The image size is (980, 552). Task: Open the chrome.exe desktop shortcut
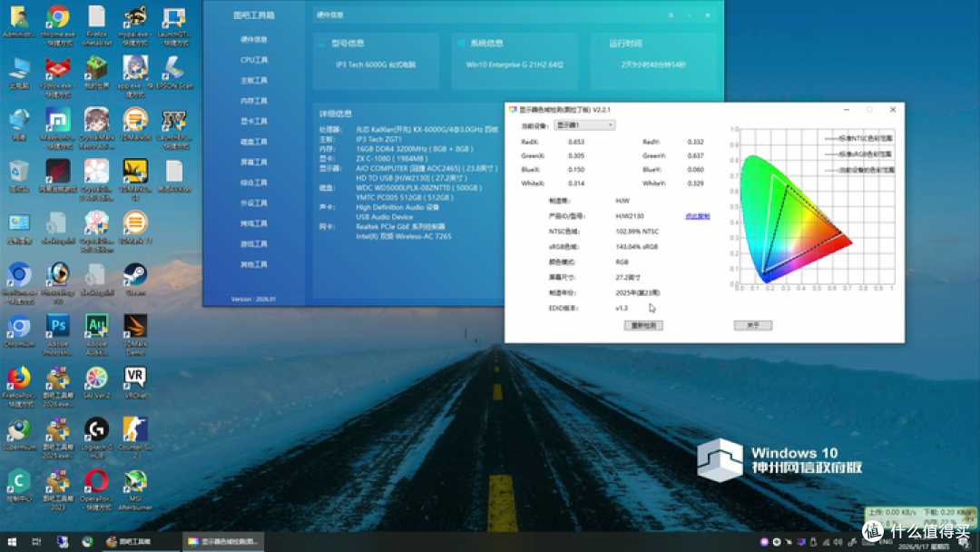click(57, 25)
